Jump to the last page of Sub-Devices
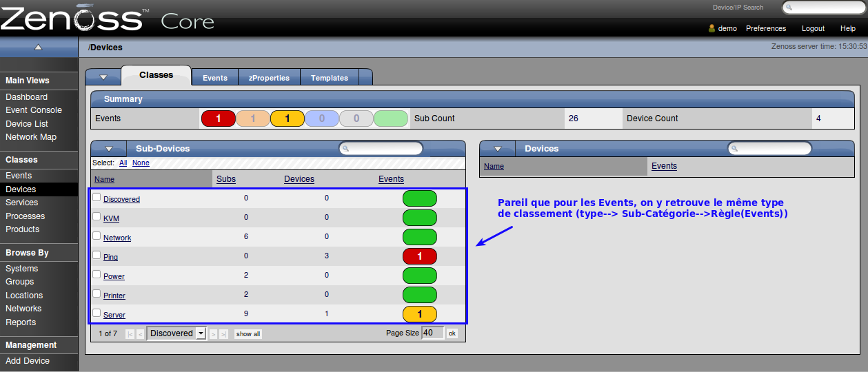This screenshot has height=372, width=868. 223,334
